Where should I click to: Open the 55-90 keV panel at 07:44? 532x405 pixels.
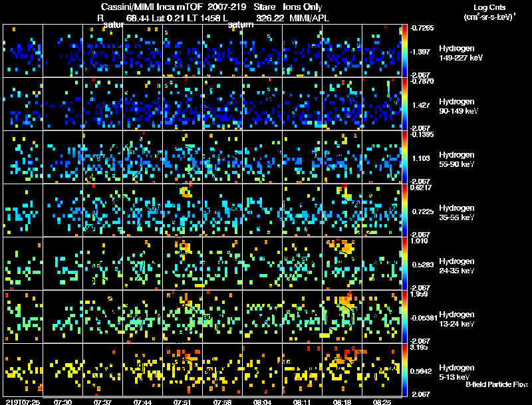click(x=142, y=157)
